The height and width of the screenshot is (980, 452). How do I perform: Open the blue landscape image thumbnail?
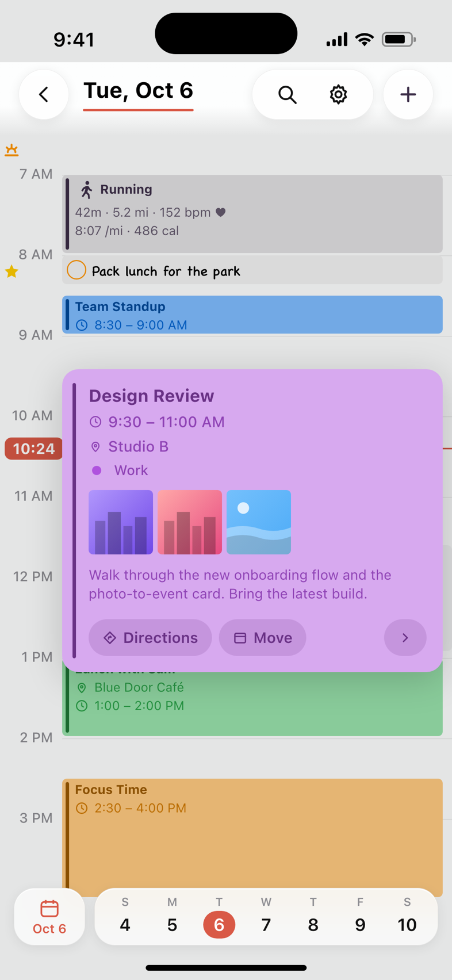click(x=259, y=522)
